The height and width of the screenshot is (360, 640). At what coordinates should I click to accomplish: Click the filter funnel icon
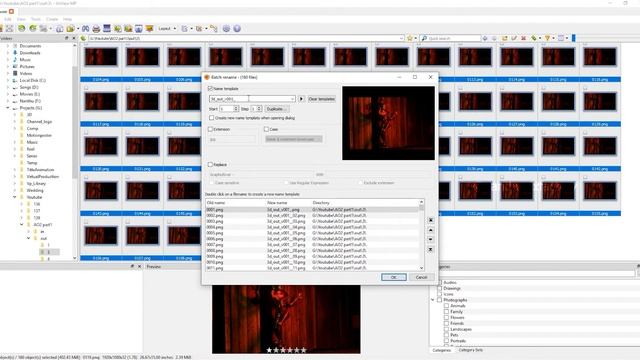click(547, 38)
